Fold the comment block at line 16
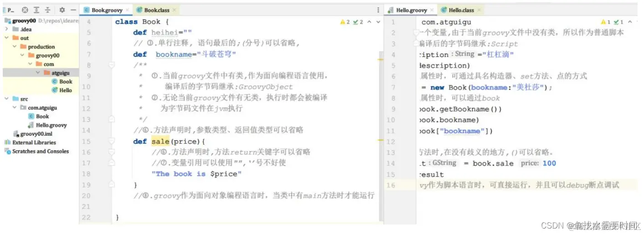644x234 pixels. 111,152
